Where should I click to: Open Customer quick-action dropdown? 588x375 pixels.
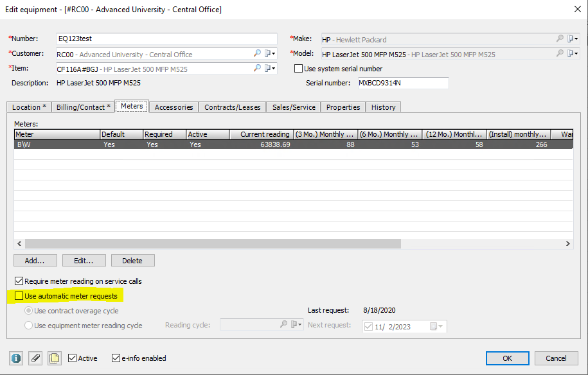(x=270, y=53)
